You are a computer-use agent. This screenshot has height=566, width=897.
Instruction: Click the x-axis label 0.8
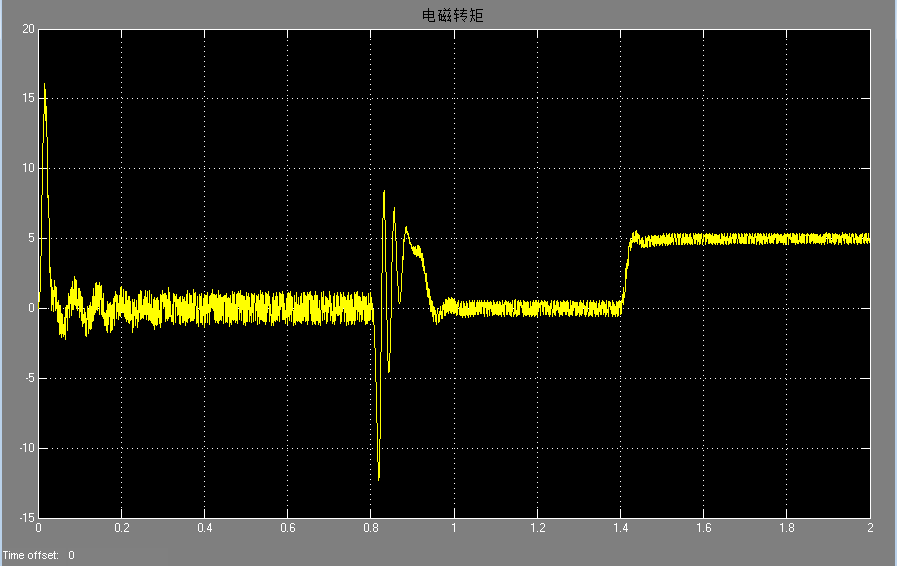pos(371,528)
